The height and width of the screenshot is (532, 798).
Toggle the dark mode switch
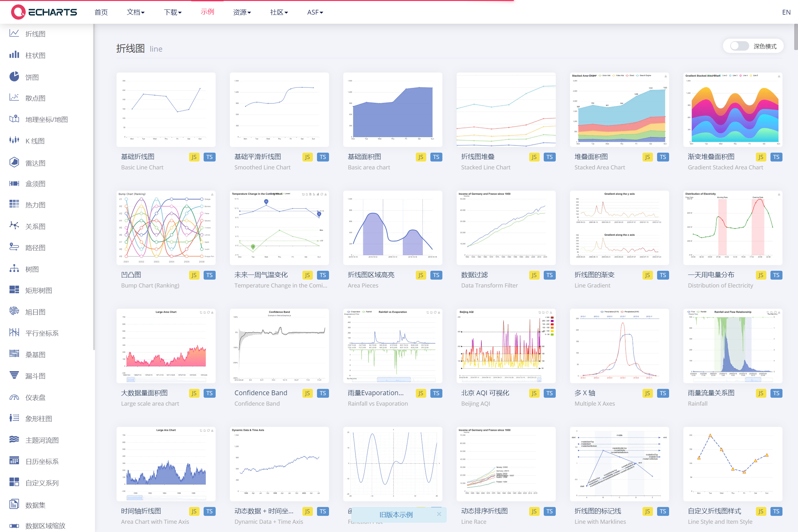(739, 46)
